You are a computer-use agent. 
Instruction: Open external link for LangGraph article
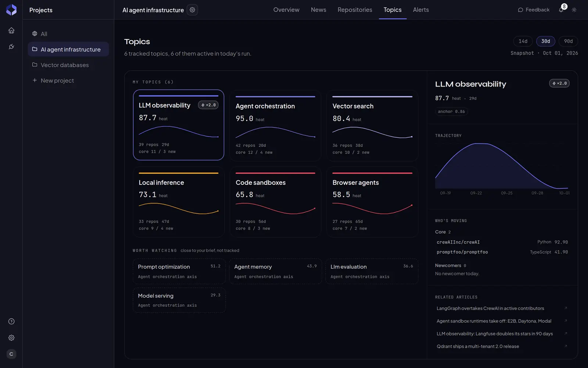tap(566, 308)
